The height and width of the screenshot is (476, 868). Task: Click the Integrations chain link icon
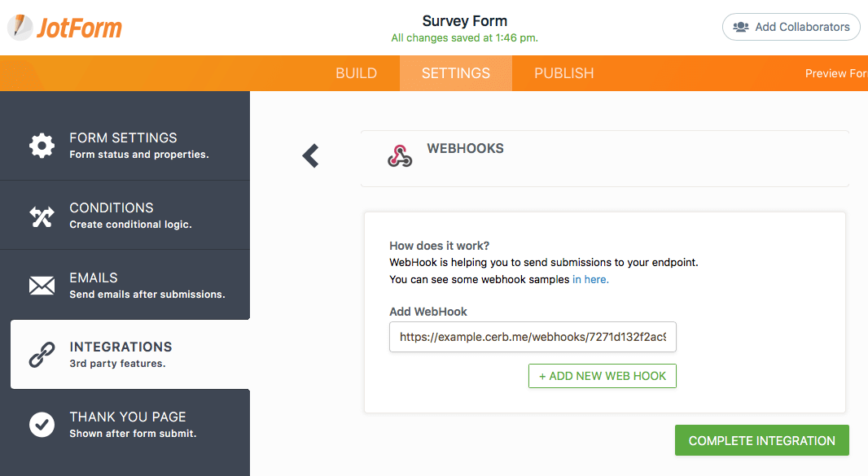(42, 355)
